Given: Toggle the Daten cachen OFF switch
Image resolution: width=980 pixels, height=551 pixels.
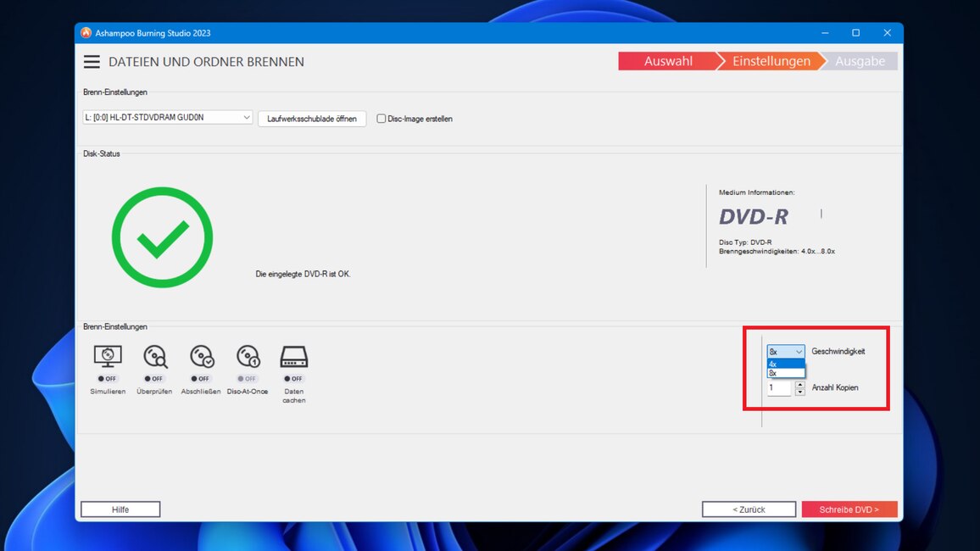Looking at the screenshot, I should pyautogui.click(x=294, y=379).
